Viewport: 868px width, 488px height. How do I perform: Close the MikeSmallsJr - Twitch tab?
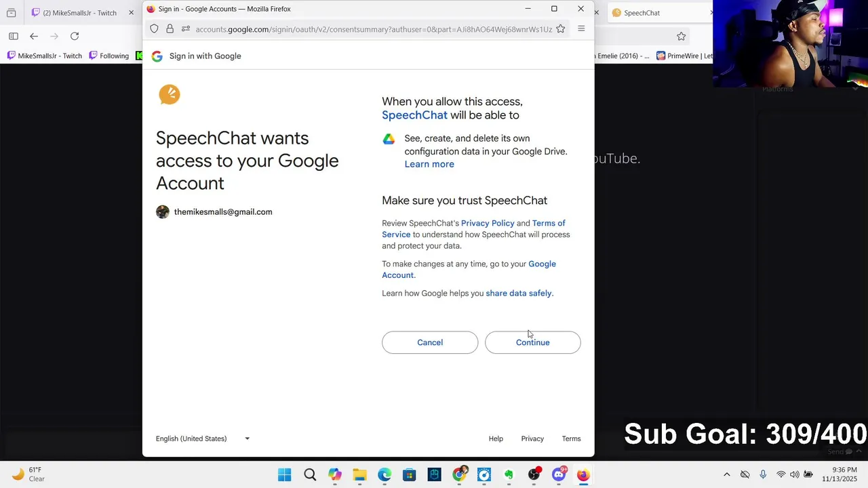click(131, 13)
